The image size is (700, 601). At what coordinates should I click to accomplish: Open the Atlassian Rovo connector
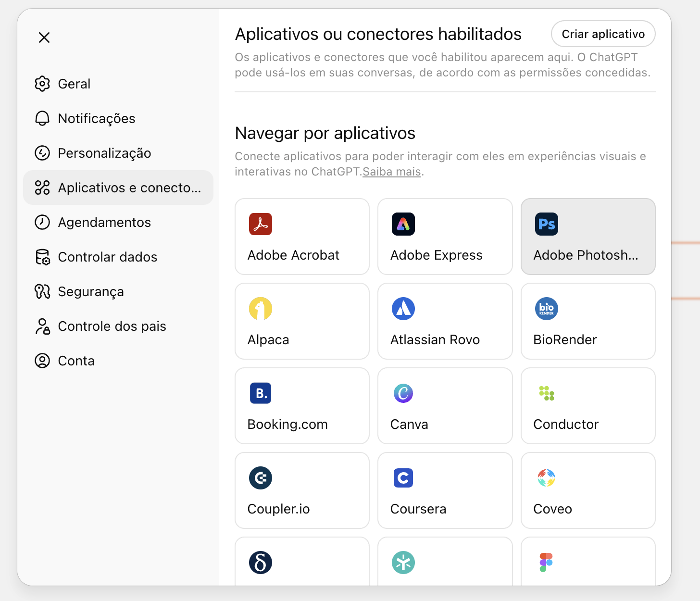[445, 321]
